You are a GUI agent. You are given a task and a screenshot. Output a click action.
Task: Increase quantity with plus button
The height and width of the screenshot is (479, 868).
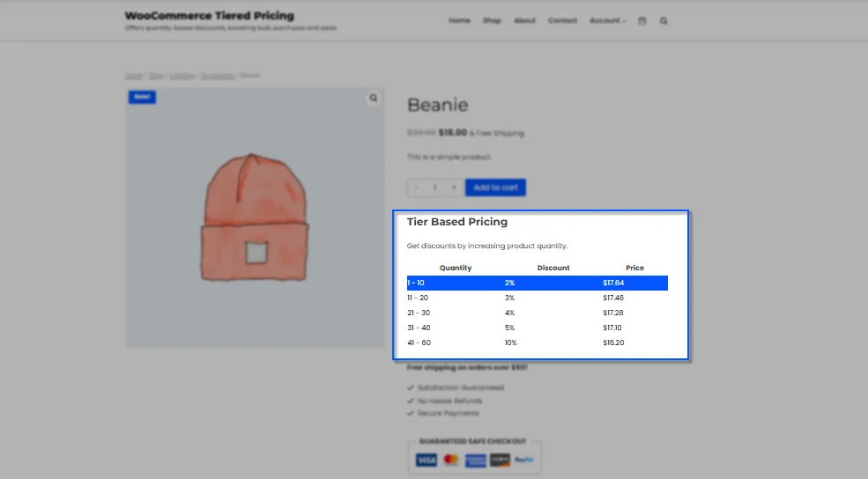pos(453,188)
